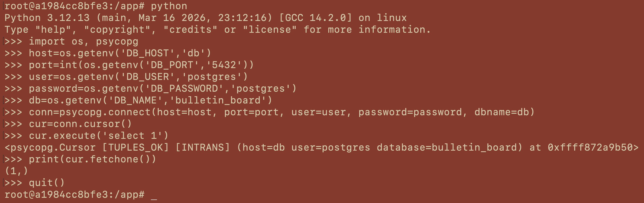
Task: Click the [GCC 14.2.0] compiler text
Action: 315,18
